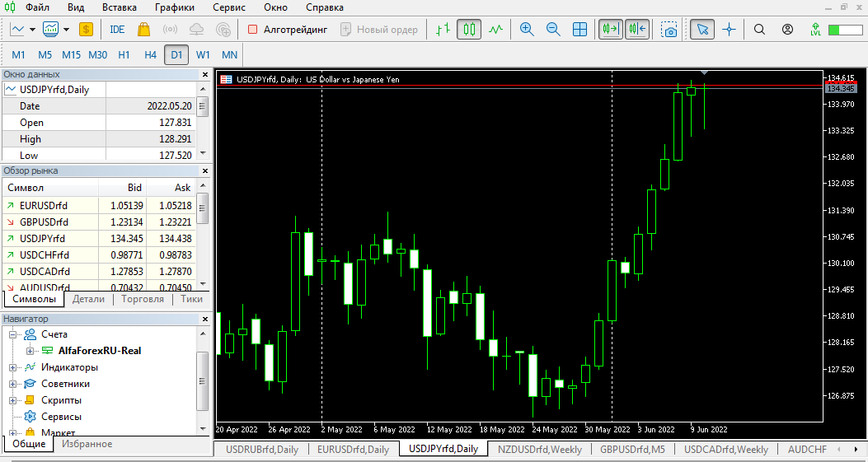Click the search magnifier icon
This screenshot has width=868, height=462.
click(759, 30)
